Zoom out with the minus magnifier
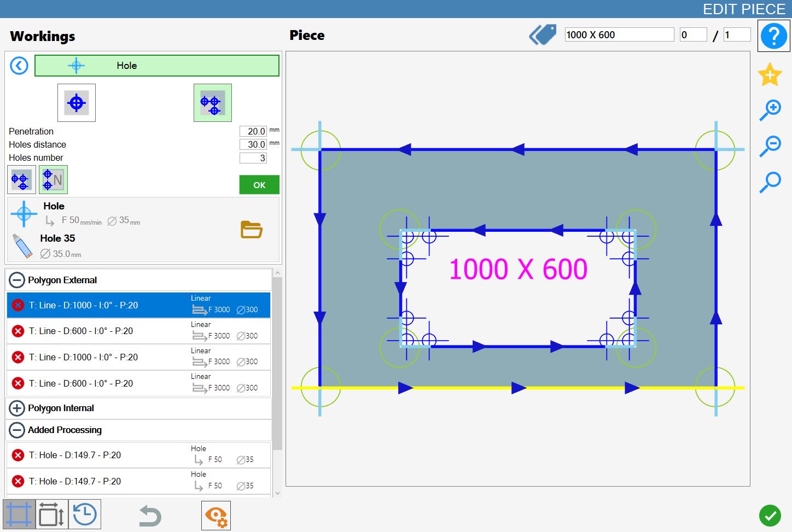The width and height of the screenshot is (792, 532). (770, 147)
